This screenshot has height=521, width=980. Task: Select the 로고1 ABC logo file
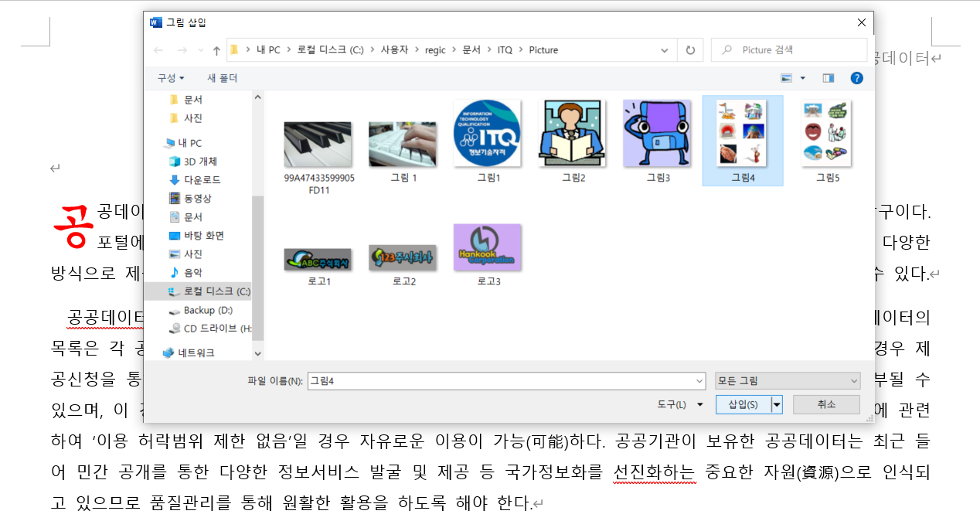[318, 266]
